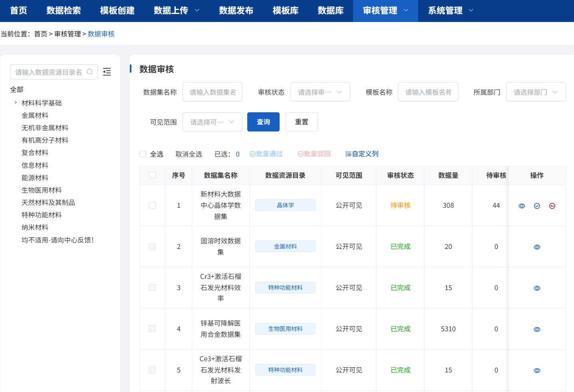Select the row checkbox of 锌基可降解医用合金数据集
Viewport: 574px width, 392px height.
click(152, 329)
